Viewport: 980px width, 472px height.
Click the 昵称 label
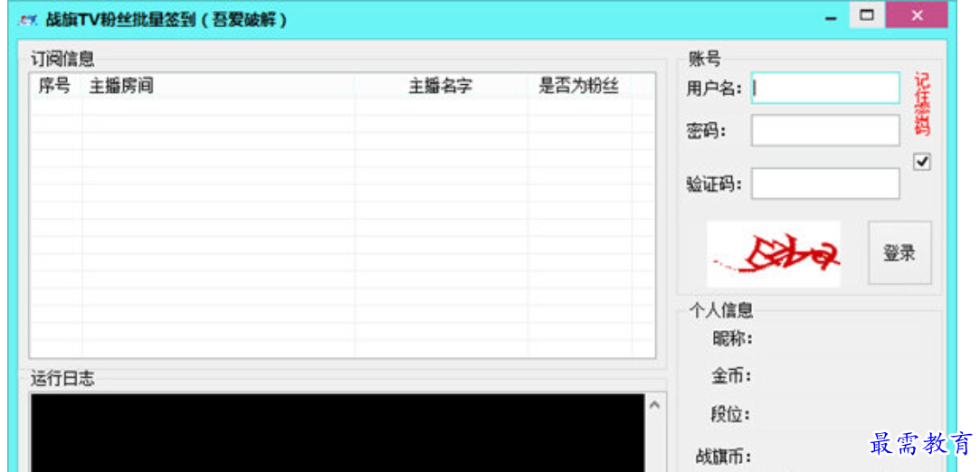[732, 339]
